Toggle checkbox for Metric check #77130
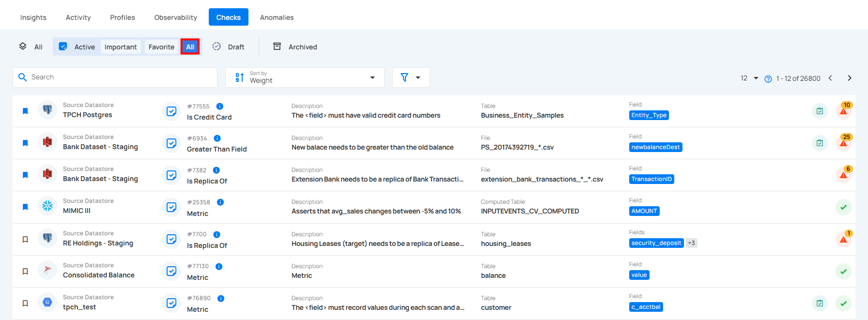Screen dimensions: 868x320 pos(171,271)
